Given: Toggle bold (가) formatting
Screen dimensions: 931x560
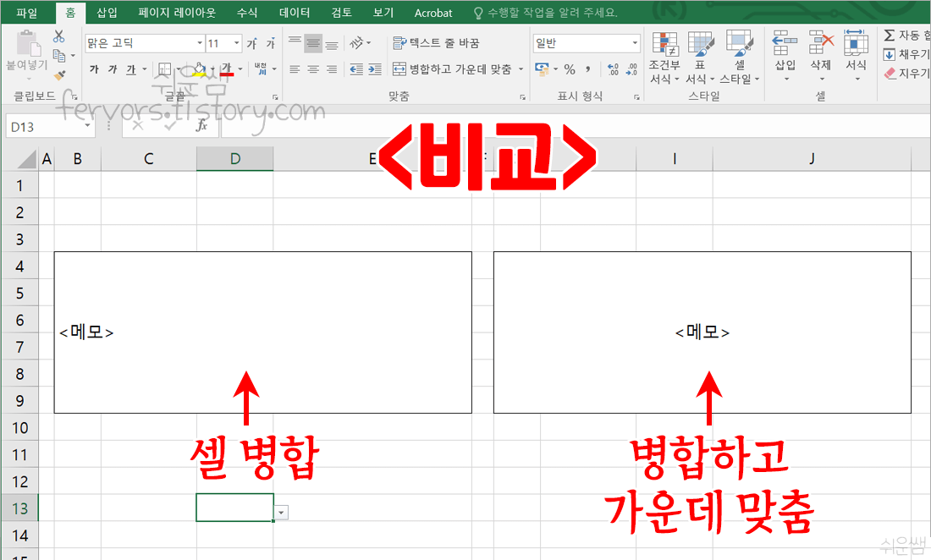Looking at the screenshot, I should [x=95, y=69].
